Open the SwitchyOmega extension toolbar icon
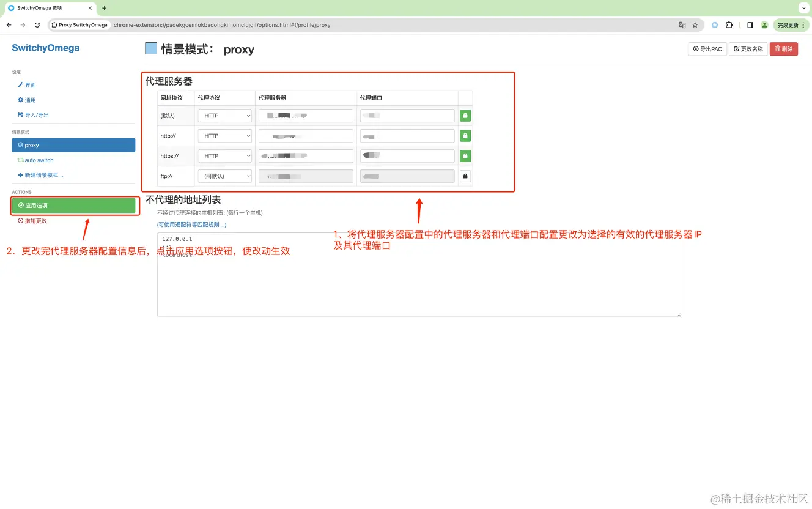 (715, 25)
